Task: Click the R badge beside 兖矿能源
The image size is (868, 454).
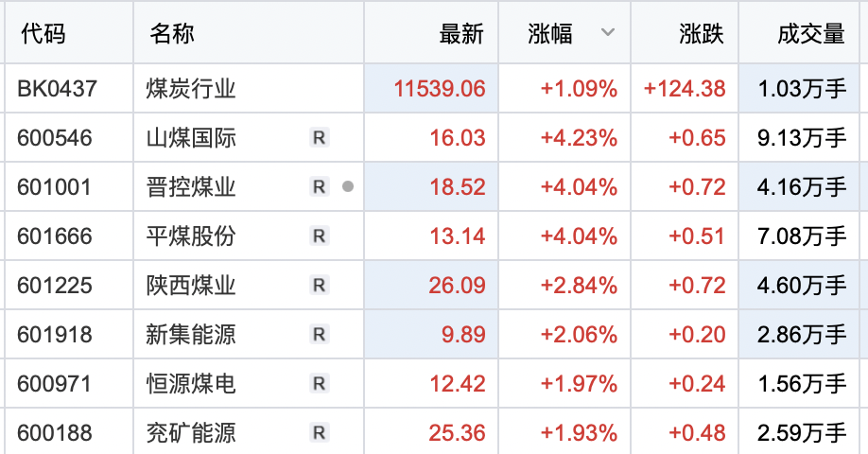Action: click(319, 433)
